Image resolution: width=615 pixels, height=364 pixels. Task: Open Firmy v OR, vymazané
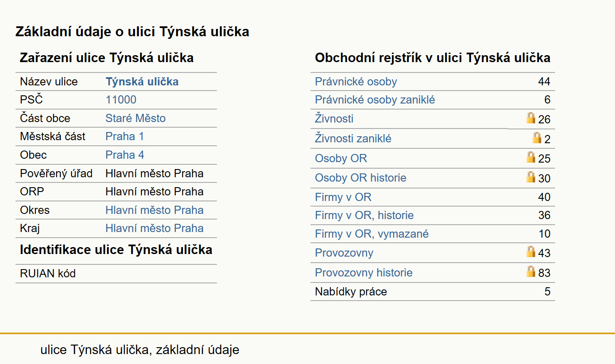pos(372,234)
